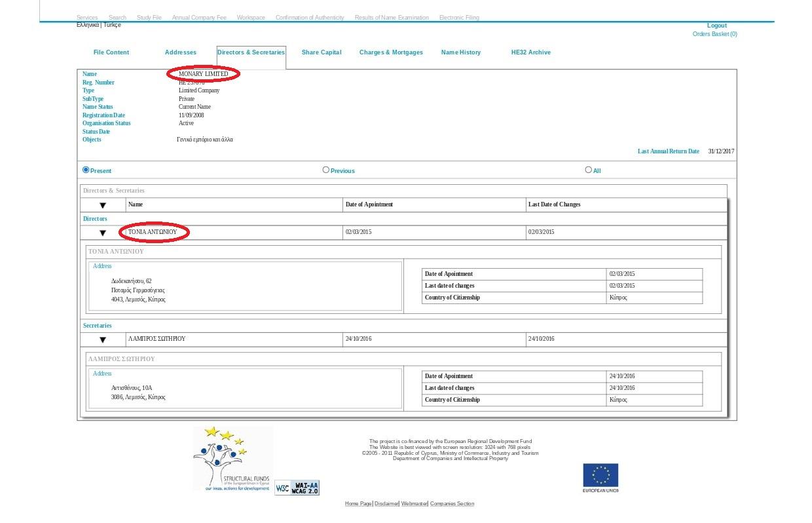Open the Disclaimer footer link
This screenshot has width=812, height=523.
click(386, 503)
